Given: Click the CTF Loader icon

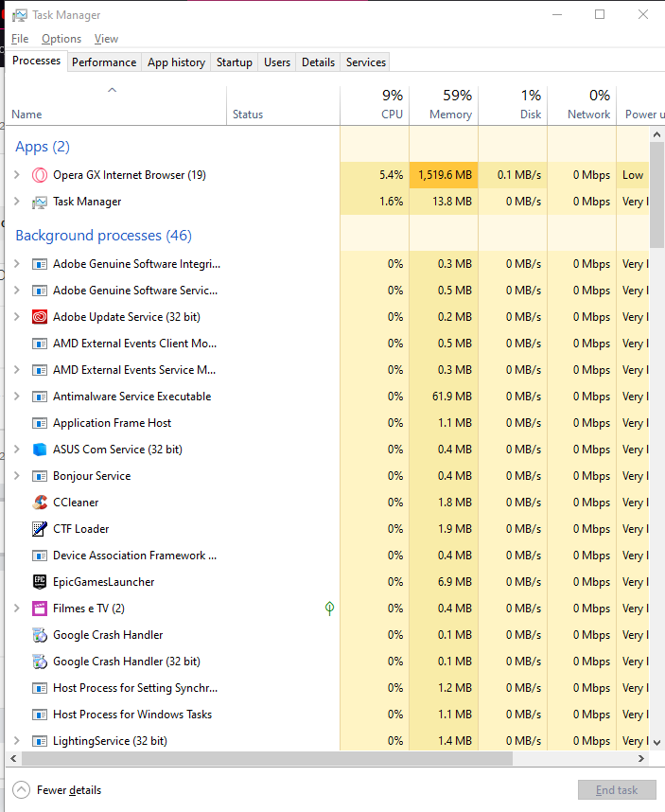Looking at the screenshot, I should 40,529.
